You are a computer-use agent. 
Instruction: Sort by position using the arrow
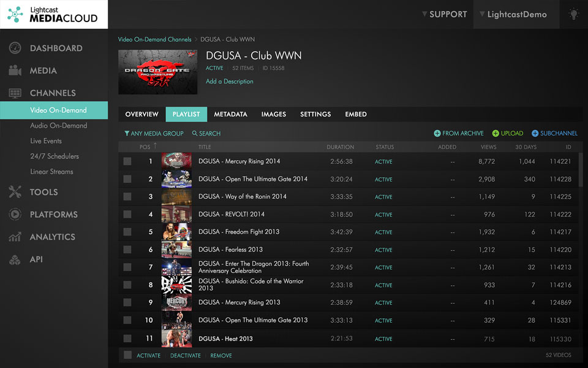tap(155, 146)
